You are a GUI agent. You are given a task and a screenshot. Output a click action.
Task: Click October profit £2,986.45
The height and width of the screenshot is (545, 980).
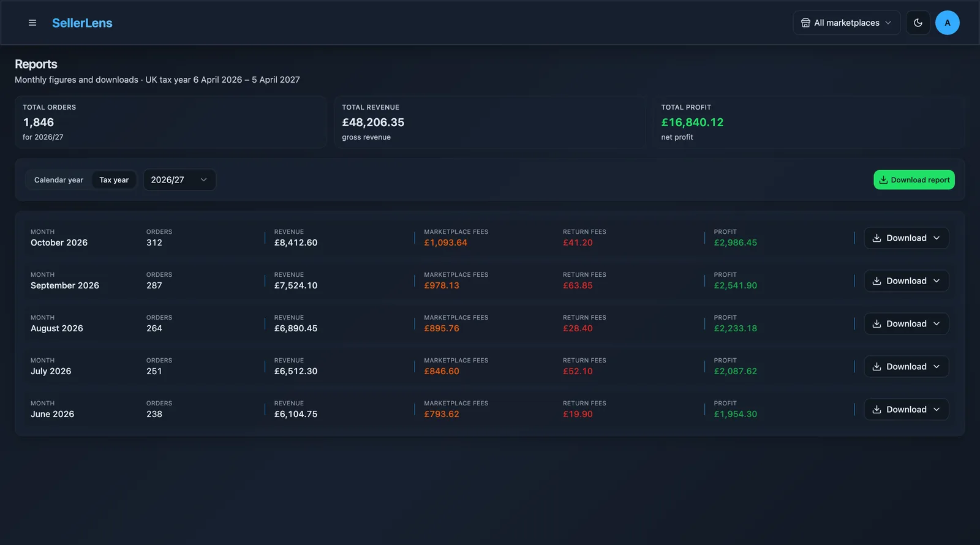tap(735, 242)
